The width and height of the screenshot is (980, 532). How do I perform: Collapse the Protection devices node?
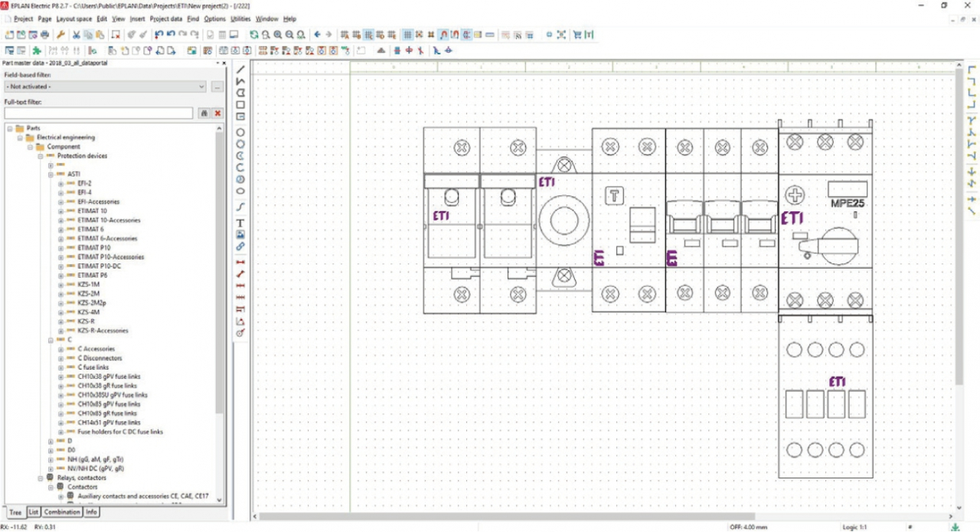41,156
